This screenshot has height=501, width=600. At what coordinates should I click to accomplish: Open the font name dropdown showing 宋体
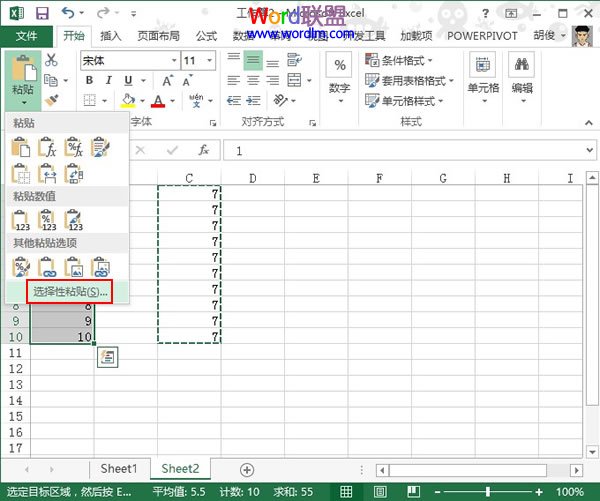174,60
